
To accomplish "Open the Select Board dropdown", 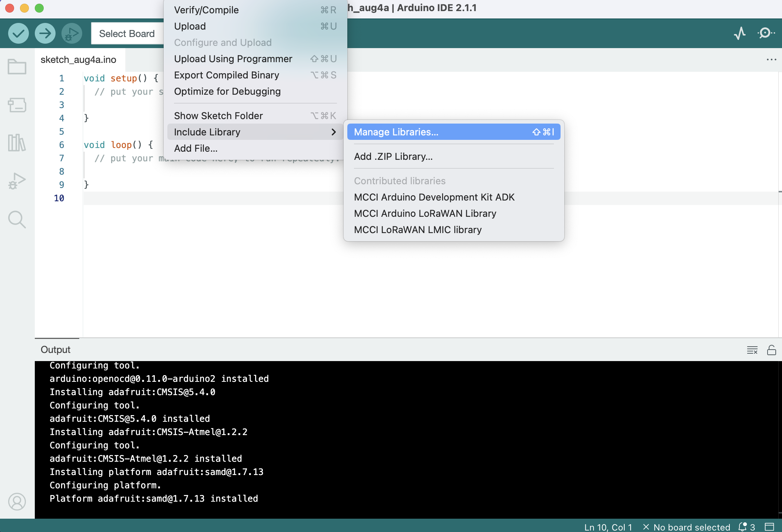I will pyautogui.click(x=127, y=34).
